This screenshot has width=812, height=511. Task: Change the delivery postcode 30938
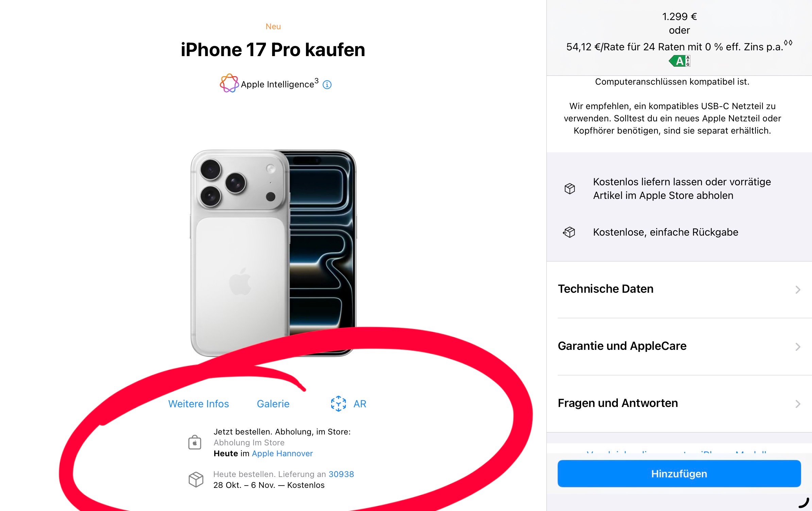(x=341, y=474)
